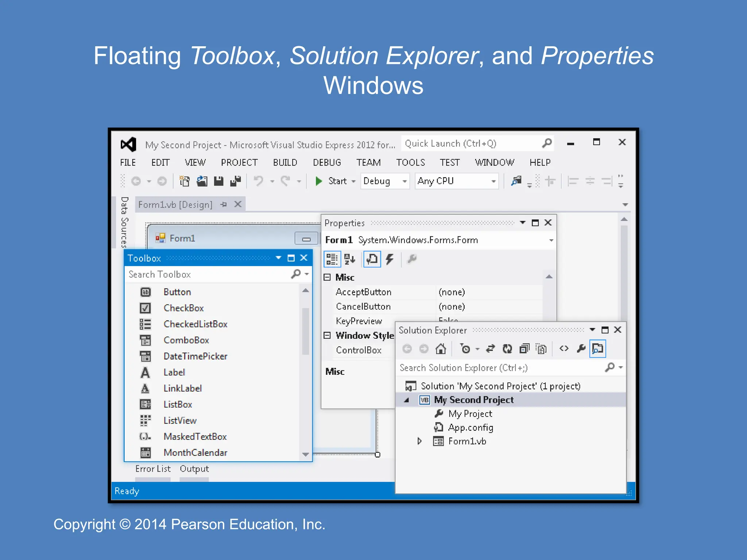Click the Save floppy disk icon
This screenshot has width=747, height=560.
click(218, 181)
